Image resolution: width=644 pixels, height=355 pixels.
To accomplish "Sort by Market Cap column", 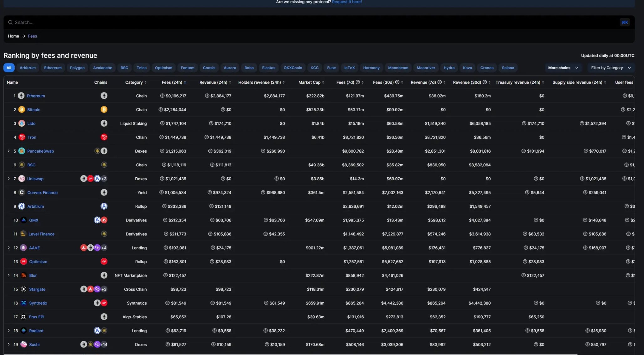I will (311, 82).
